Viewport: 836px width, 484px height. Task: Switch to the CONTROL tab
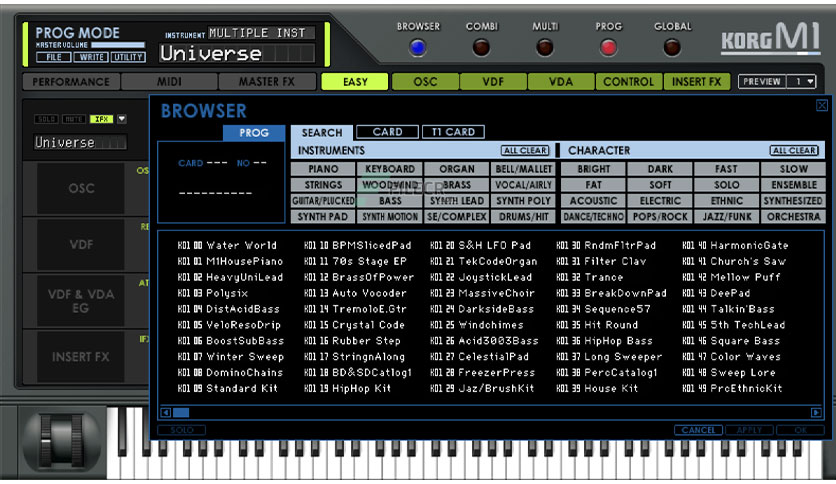click(x=629, y=82)
